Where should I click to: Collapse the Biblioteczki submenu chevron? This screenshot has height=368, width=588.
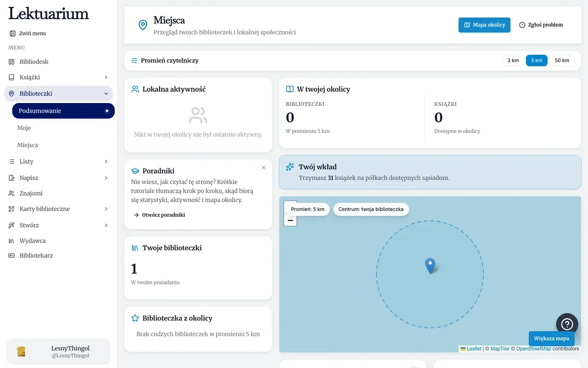click(x=106, y=94)
